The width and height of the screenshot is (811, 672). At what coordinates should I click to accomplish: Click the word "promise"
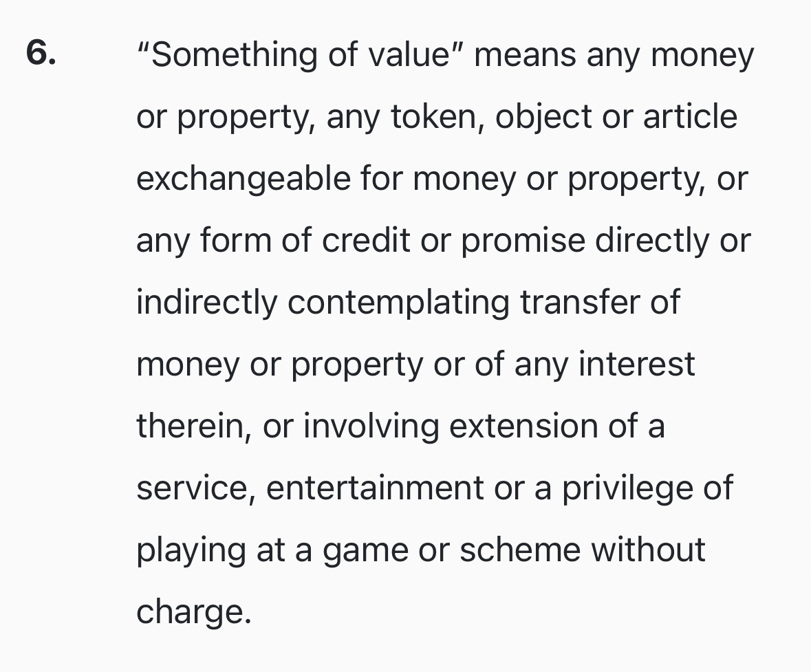coord(523,241)
